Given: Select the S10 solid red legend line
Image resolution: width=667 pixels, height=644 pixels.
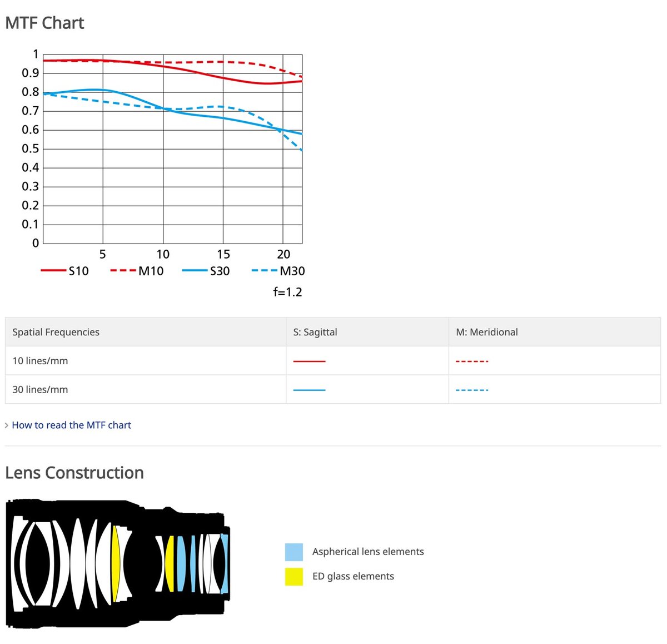Looking at the screenshot, I should [53, 271].
